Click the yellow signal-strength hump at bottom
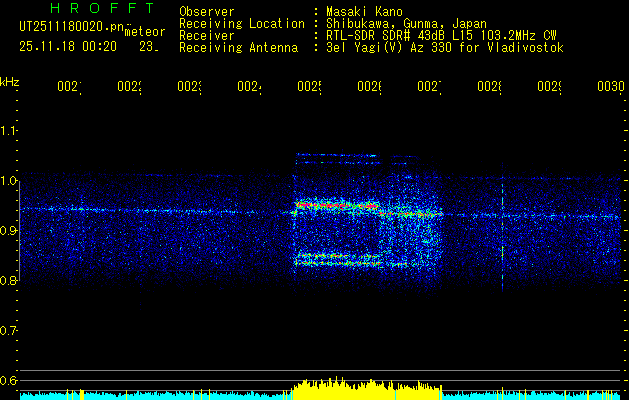The width and height of the screenshot is (629, 400). pos(367,387)
